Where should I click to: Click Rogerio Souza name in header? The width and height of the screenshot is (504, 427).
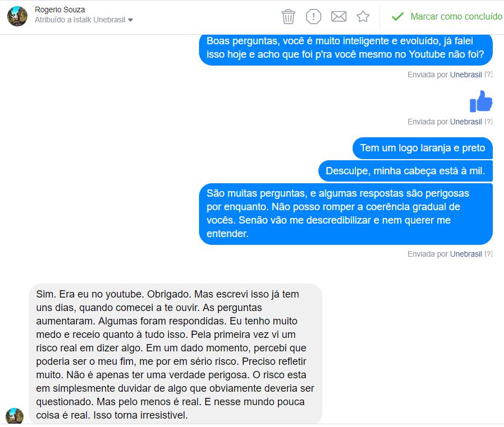(60, 10)
